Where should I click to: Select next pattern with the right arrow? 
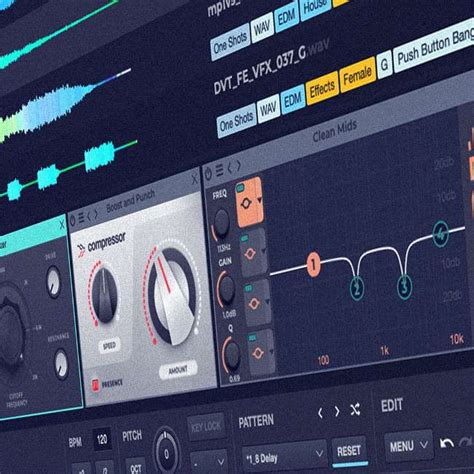(x=337, y=411)
